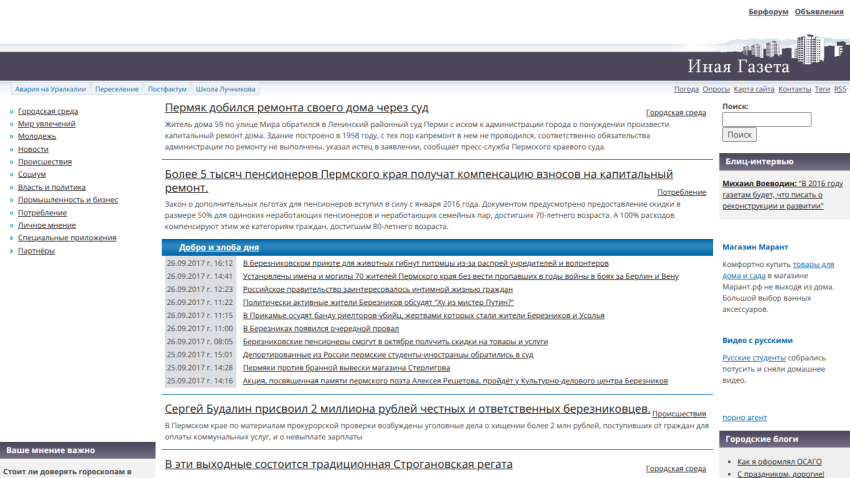The height and width of the screenshot is (478, 850).
Task: Select Происшествия in the left menu
Action: point(44,162)
